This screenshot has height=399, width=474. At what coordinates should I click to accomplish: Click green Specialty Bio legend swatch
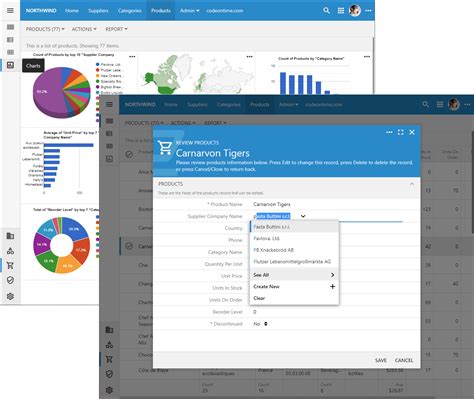pyautogui.click(x=98, y=81)
